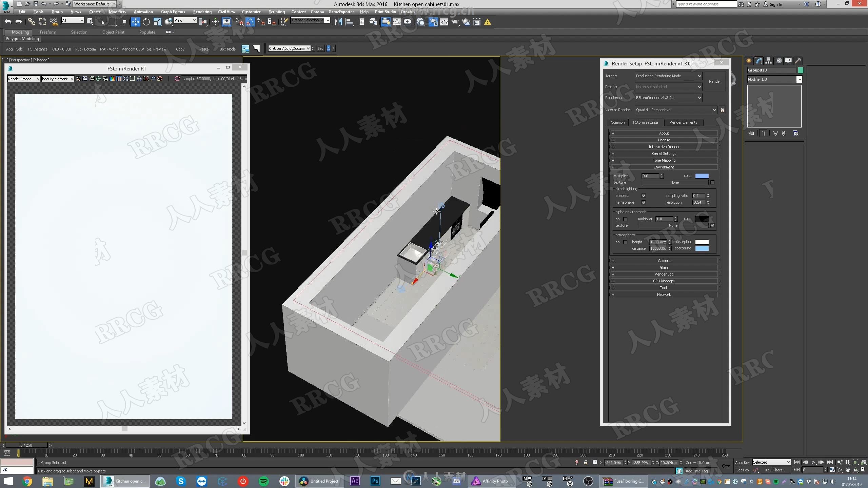Expand the Camera section in FStorm
This screenshot has width=868, height=488.
[x=664, y=260]
